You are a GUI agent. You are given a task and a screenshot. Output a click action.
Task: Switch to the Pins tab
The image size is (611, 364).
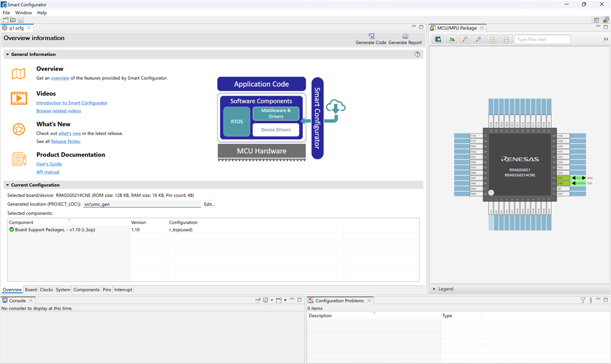click(107, 290)
